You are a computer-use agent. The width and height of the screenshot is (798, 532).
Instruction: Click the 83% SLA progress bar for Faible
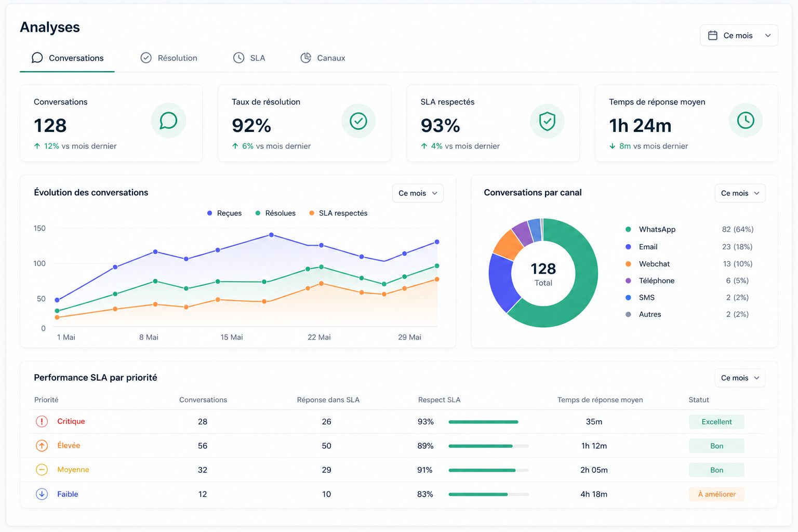point(488,494)
